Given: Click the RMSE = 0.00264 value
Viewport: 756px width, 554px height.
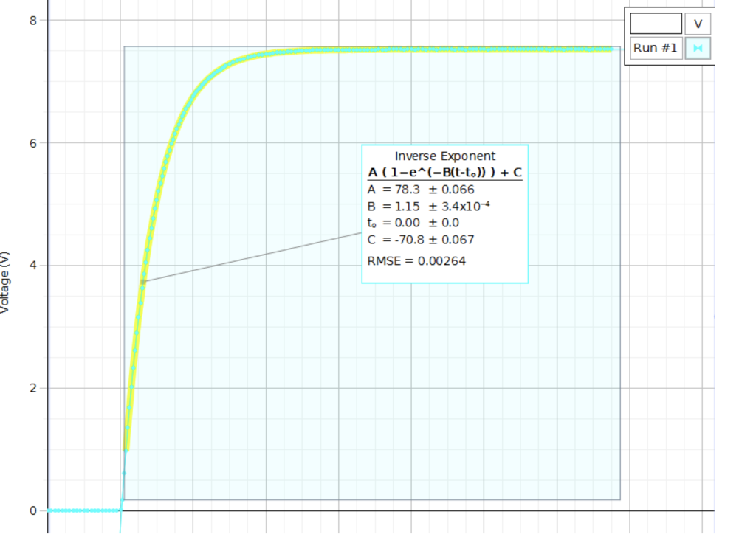Looking at the screenshot, I should (416, 261).
